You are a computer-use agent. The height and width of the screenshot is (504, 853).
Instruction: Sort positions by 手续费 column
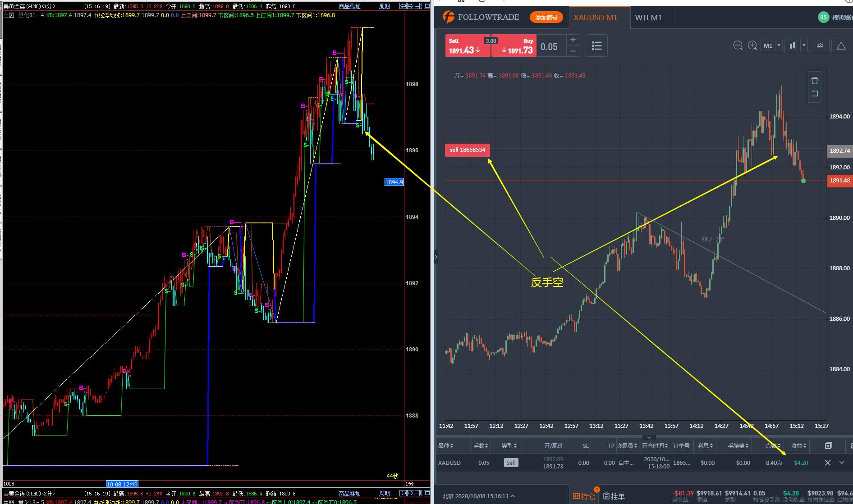click(738, 445)
